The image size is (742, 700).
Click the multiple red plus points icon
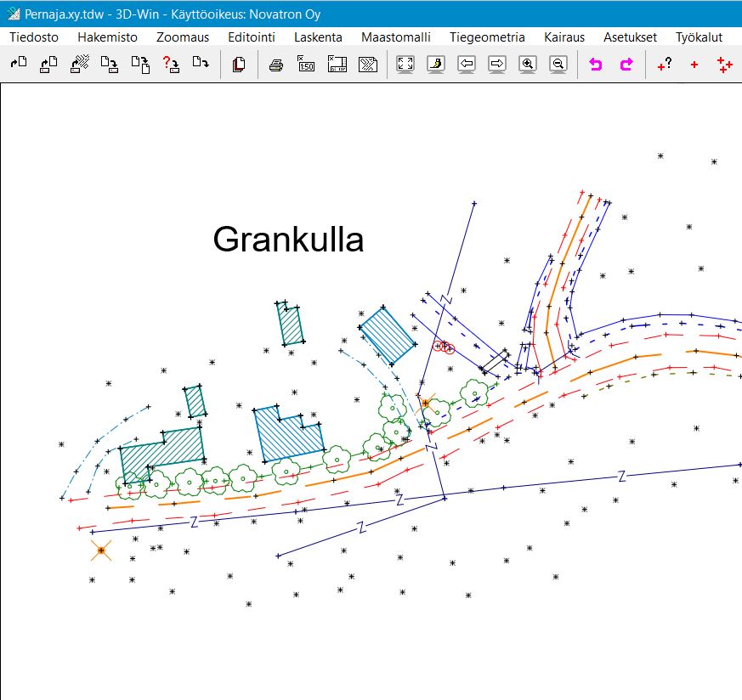pyautogui.click(x=724, y=65)
